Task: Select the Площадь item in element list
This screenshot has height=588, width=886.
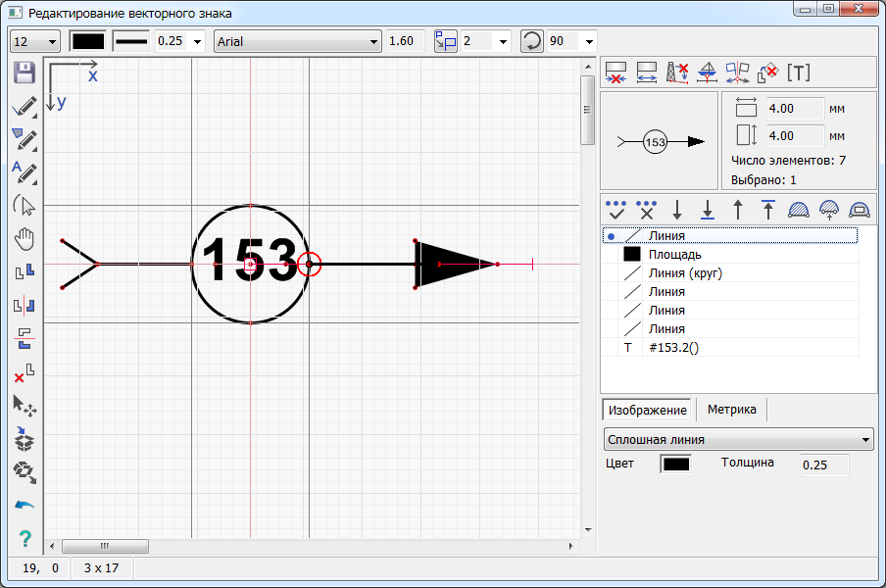Action: pos(674,254)
